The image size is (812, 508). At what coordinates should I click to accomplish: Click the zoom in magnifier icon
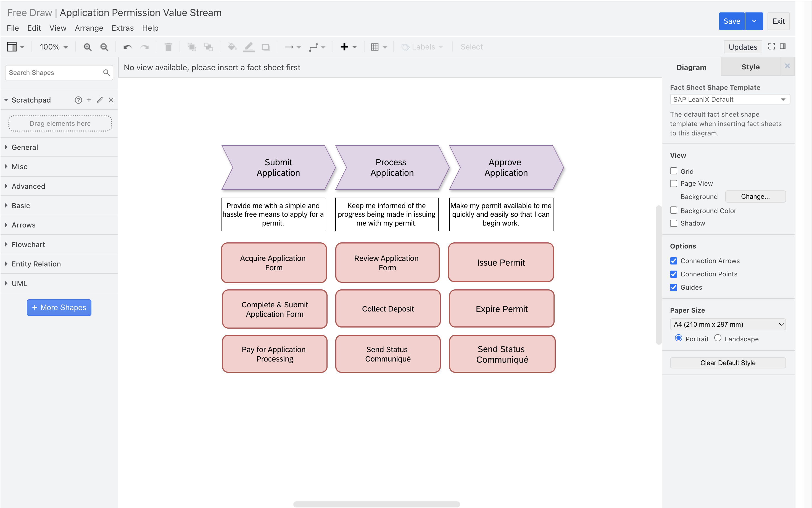tap(88, 47)
